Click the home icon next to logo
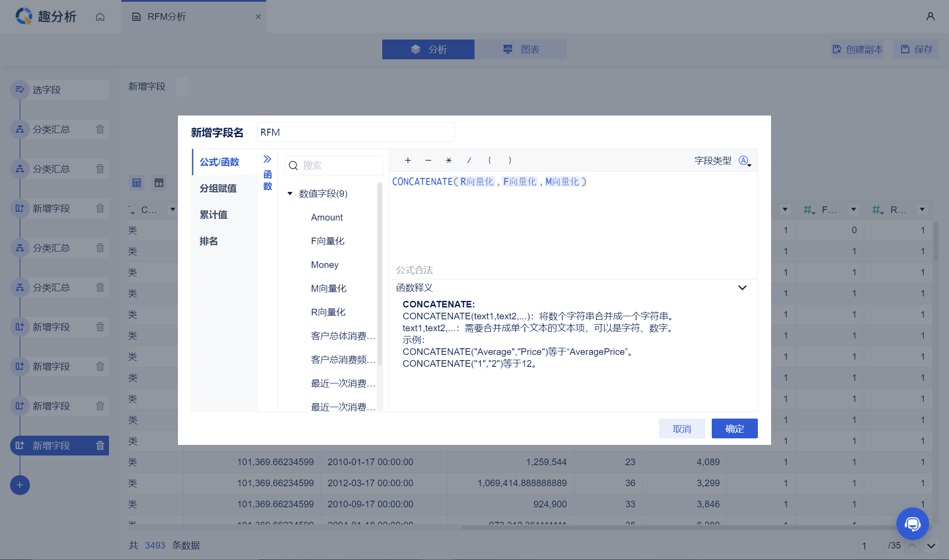Screen dimensions: 949x560 [x=100, y=17]
